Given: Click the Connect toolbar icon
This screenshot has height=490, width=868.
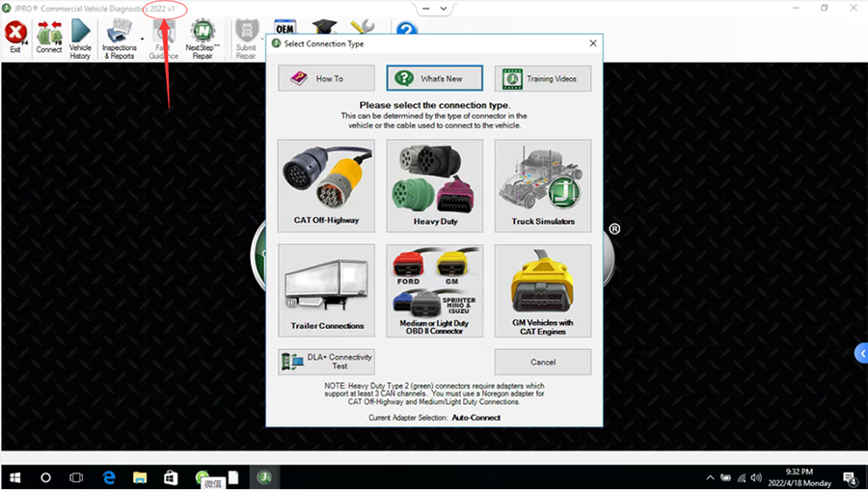Looking at the screenshot, I should (49, 37).
